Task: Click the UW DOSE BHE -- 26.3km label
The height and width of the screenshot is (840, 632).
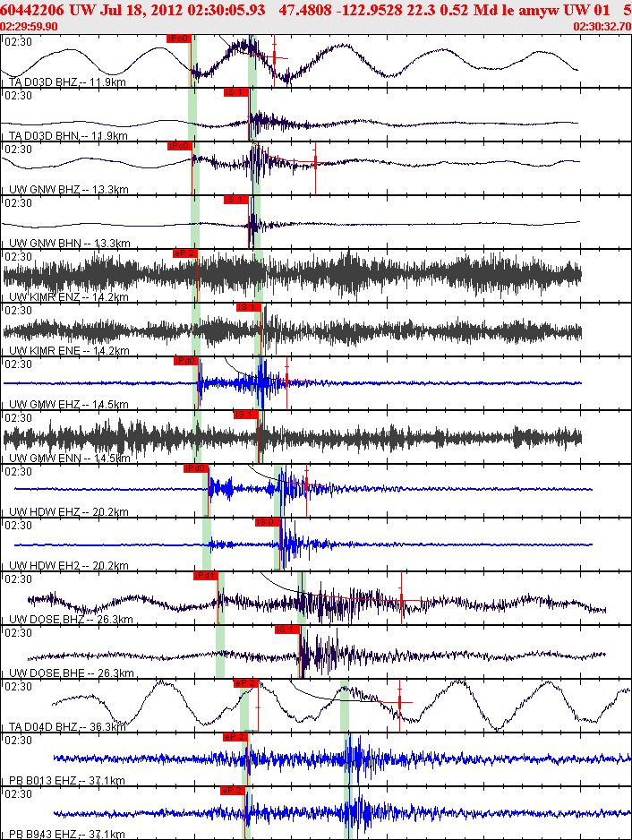Action: click(x=72, y=673)
